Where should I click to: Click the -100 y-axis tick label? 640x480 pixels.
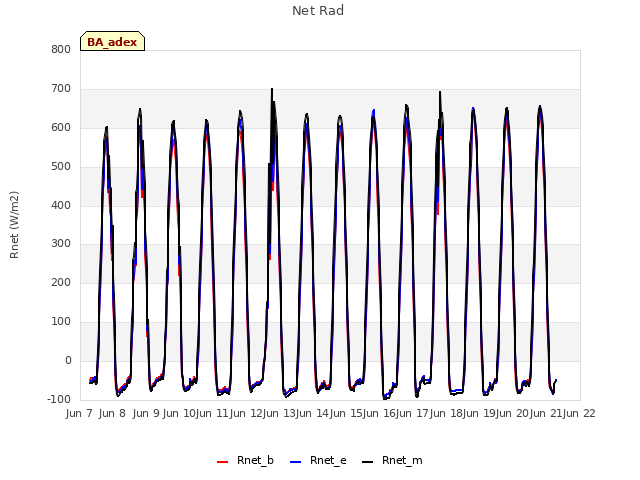(x=59, y=399)
